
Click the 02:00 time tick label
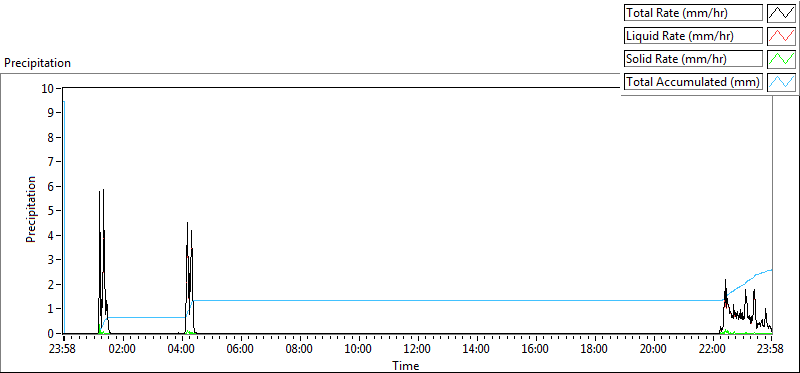click(x=122, y=350)
